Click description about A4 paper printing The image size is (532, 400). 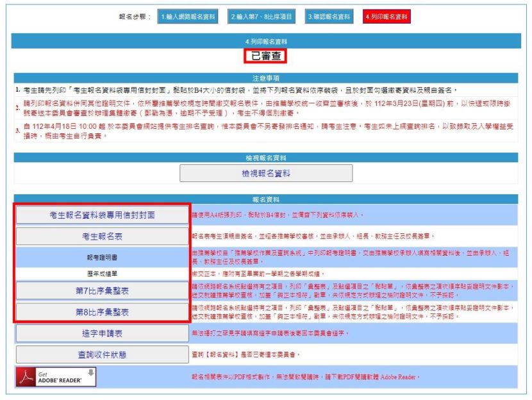tap(278, 215)
